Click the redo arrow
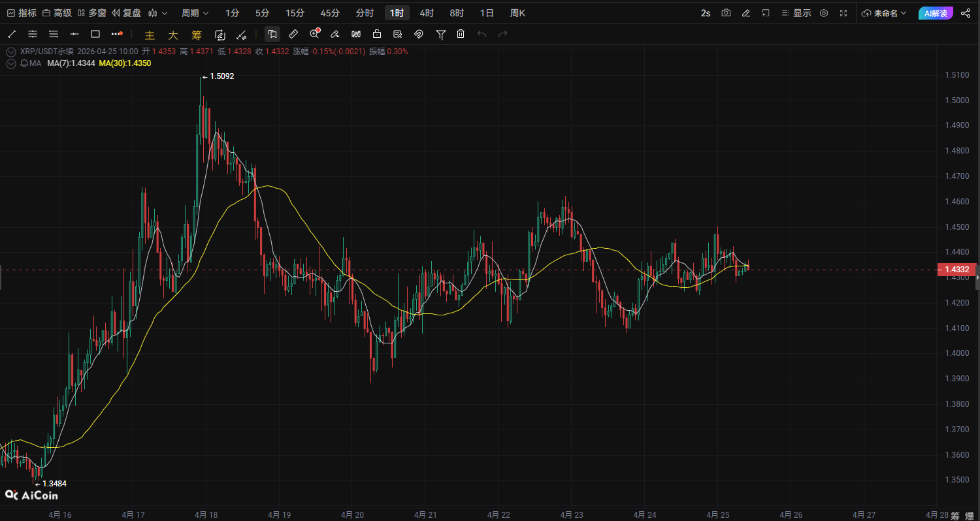This screenshot has height=521, width=980. (502, 34)
